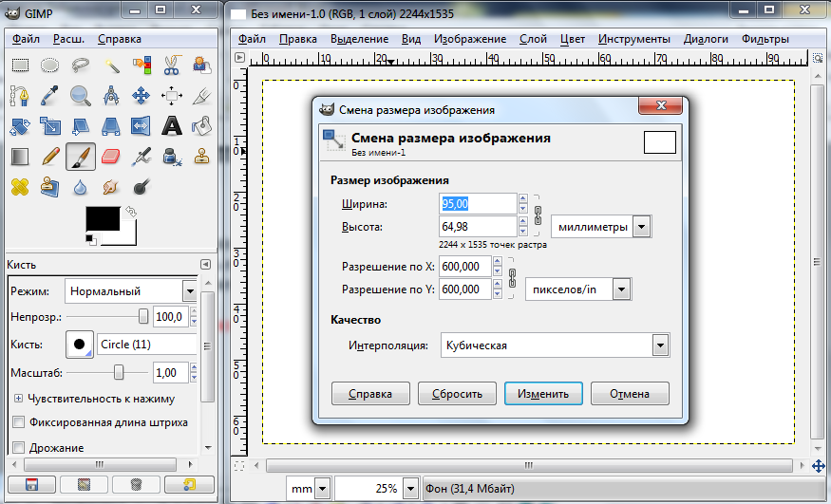Select the Blur/Sharpen droplet tool
831x504 pixels.
81,187
